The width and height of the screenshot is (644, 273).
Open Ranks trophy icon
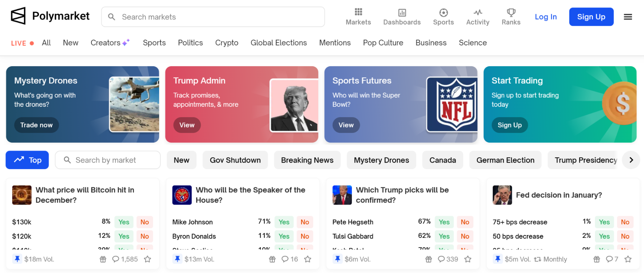pos(511,13)
